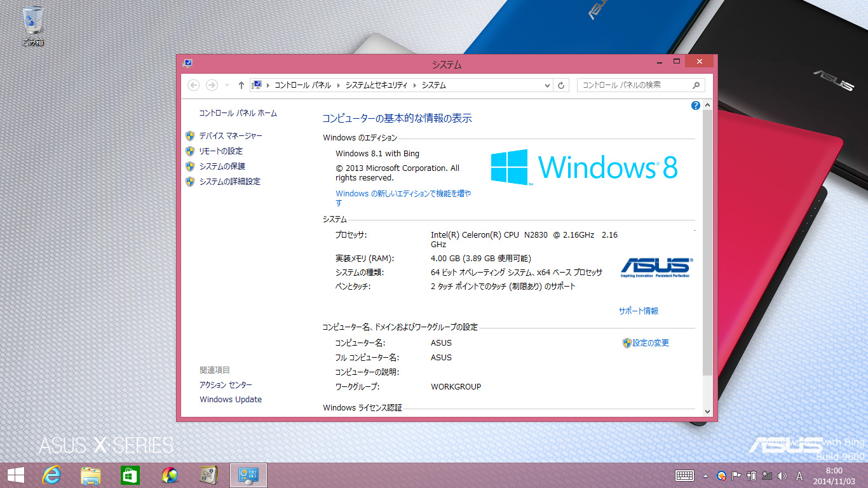Screen dimensions: 868x488
Task: Expand arrow after コントロール パネル breadcrumb
Action: tap(338, 85)
